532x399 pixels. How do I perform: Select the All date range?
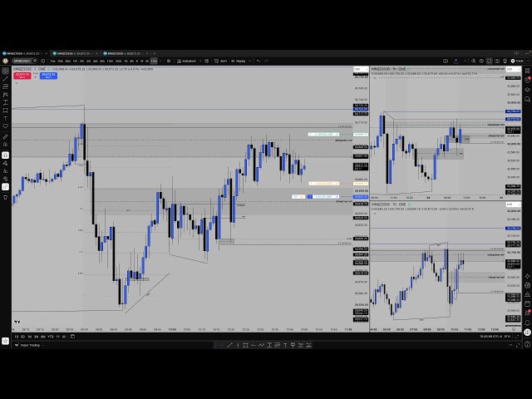(x=64, y=337)
